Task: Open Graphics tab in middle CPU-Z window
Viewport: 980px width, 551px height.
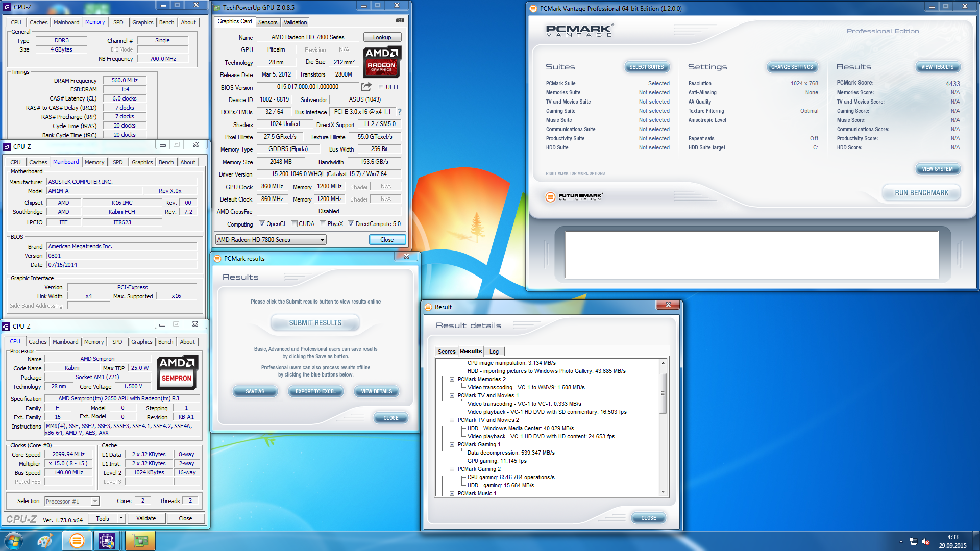Action: click(x=142, y=162)
